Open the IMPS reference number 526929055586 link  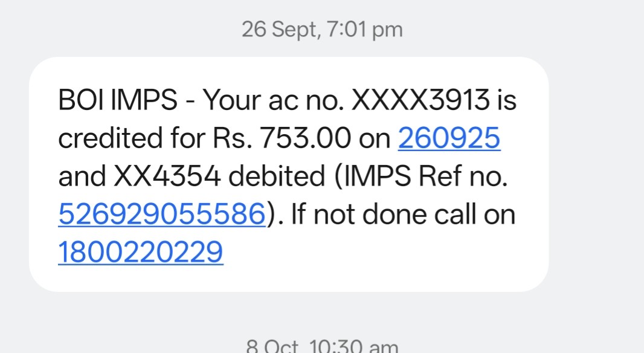[x=162, y=215]
